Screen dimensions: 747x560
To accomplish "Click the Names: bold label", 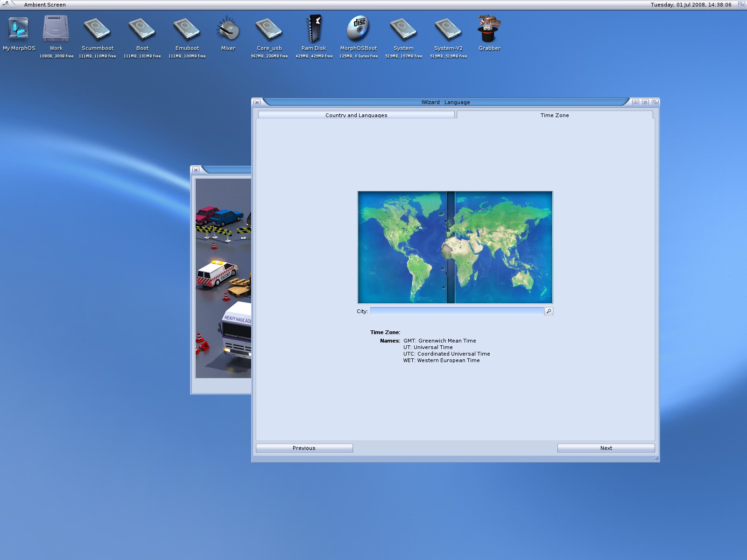I will 390,341.
